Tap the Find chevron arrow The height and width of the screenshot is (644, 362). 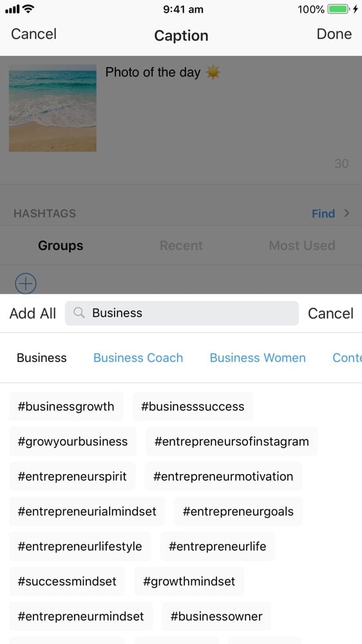tap(347, 213)
